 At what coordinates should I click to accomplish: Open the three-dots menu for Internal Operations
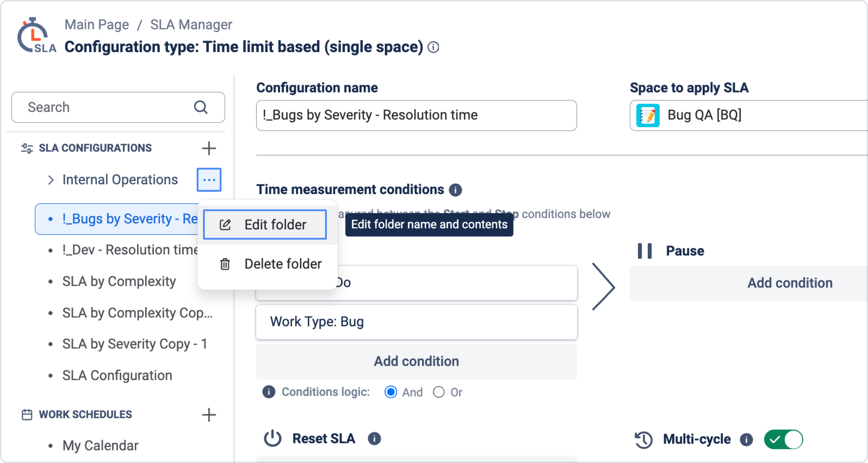(209, 180)
